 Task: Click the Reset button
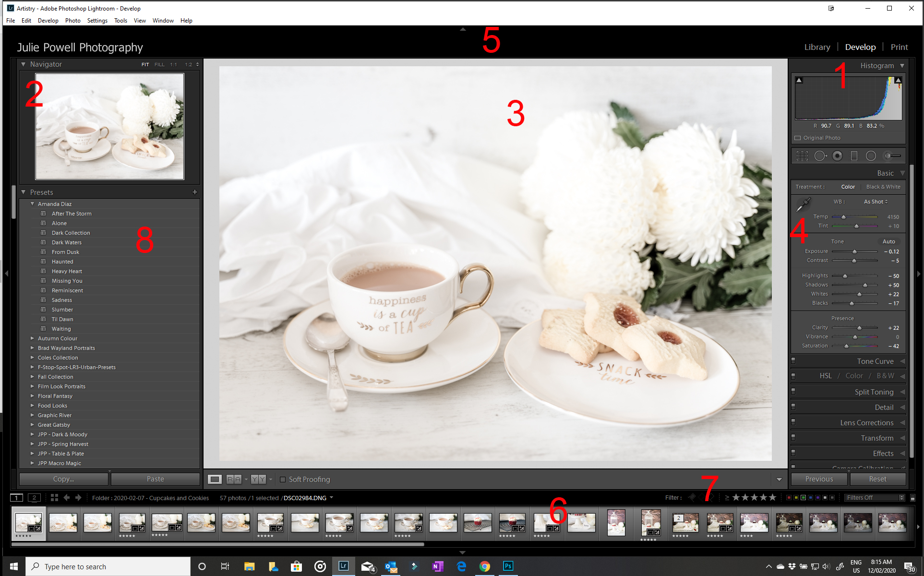click(x=878, y=479)
